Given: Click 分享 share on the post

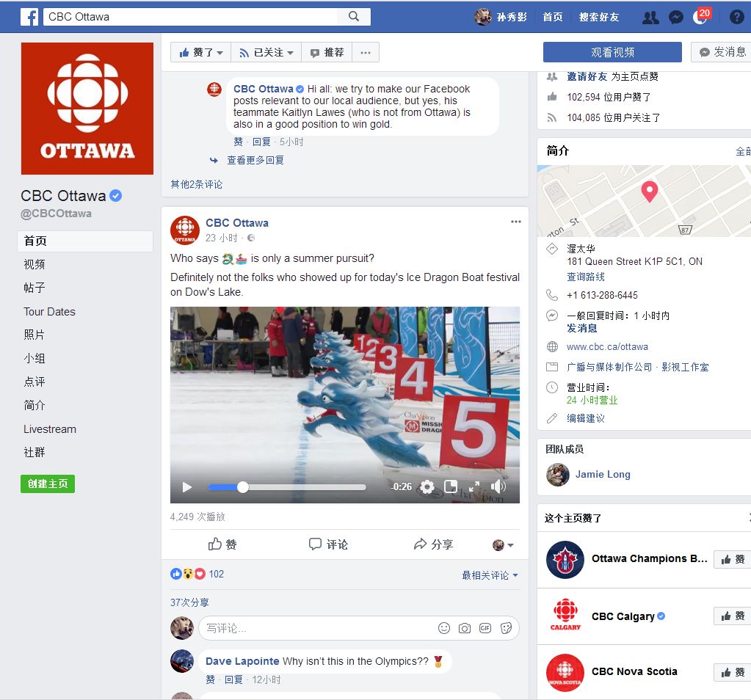Looking at the screenshot, I should (433, 544).
